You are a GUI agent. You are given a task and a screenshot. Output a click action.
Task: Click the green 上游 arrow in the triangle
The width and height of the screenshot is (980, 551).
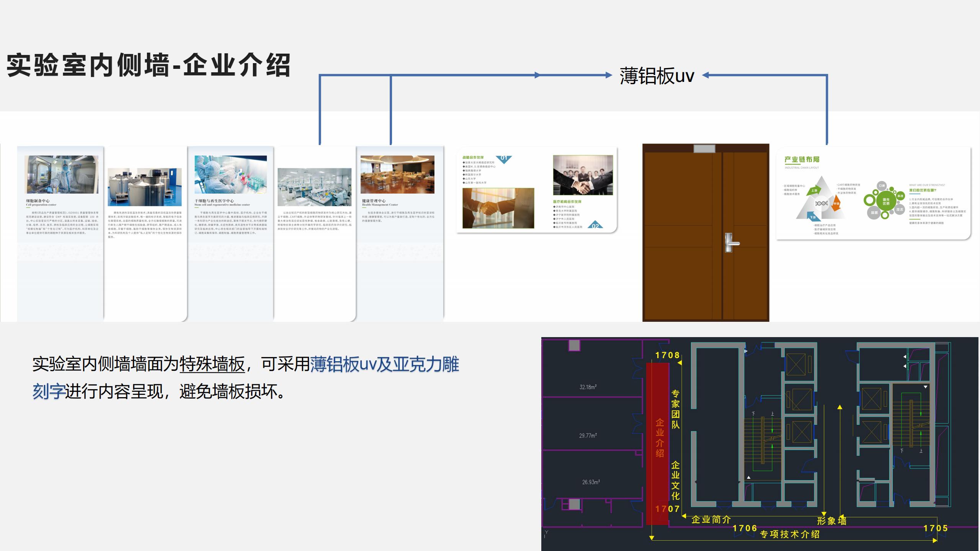tap(813, 190)
